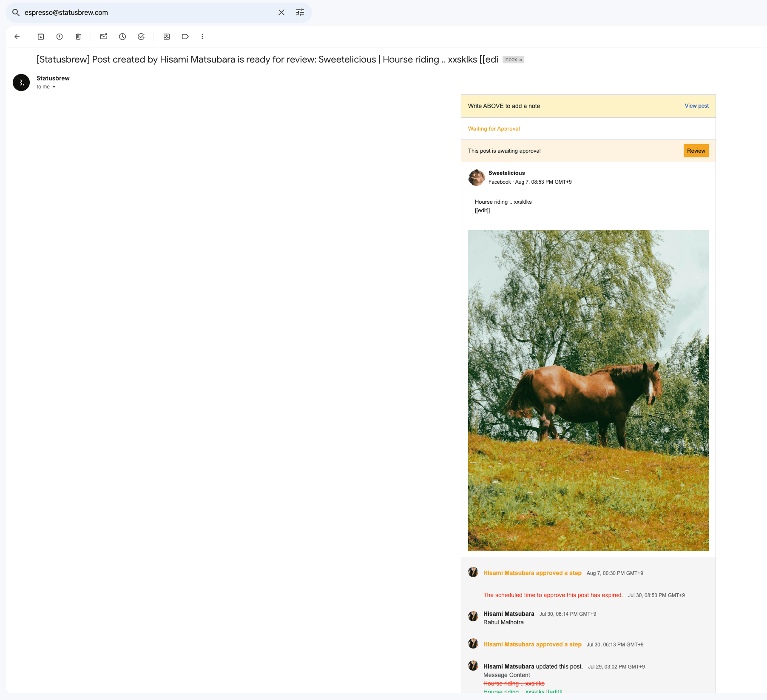The height and width of the screenshot is (700, 767).
Task: Add this email to Tasks
Action: click(142, 37)
